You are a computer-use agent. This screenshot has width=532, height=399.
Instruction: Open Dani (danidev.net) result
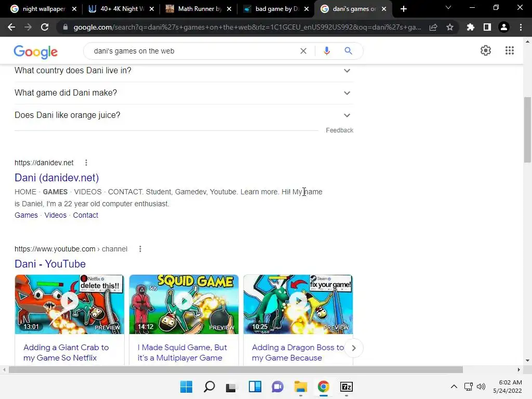click(57, 178)
